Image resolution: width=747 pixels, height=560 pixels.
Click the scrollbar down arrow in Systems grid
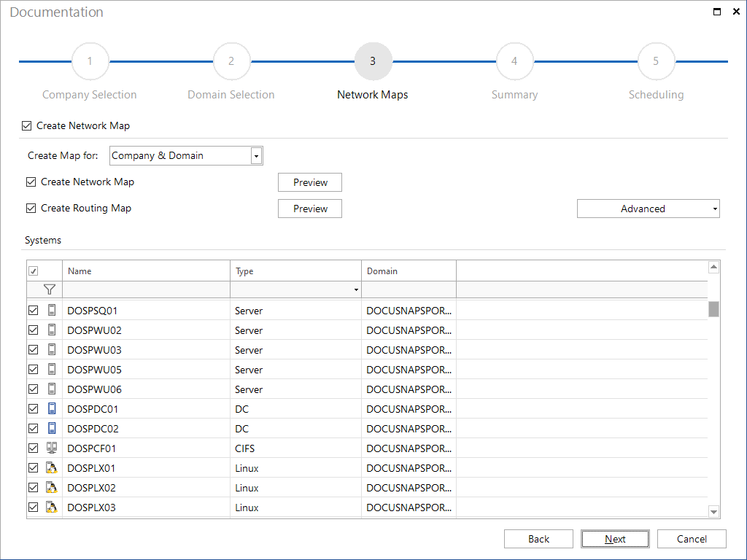[x=713, y=512]
